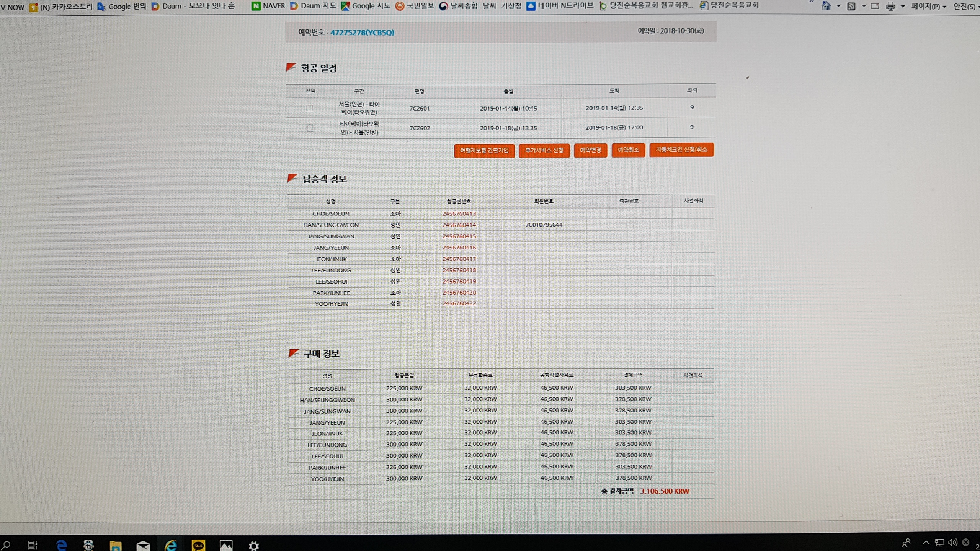Click the 예약취소 button
Image resolution: width=980 pixels, height=551 pixels.
[628, 150]
